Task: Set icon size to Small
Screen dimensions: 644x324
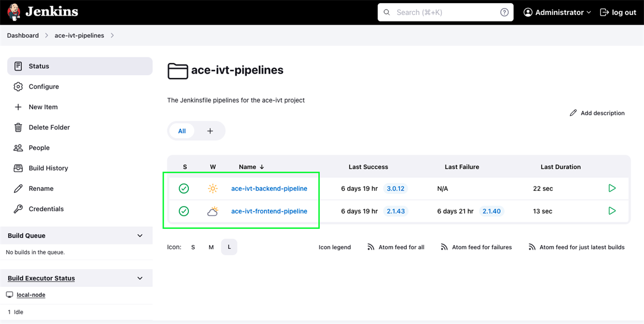Action: pyautogui.click(x=193, y=247)
